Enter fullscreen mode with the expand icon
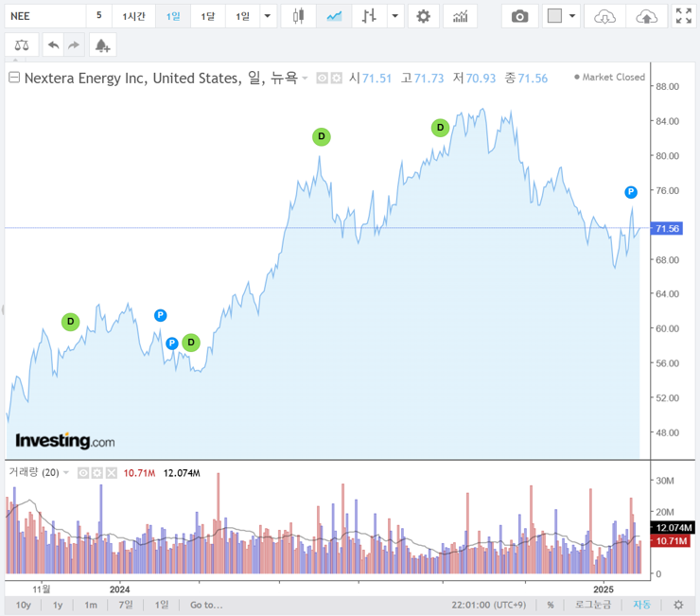Viewport: 700px width, 616px height. pos(683,16)
